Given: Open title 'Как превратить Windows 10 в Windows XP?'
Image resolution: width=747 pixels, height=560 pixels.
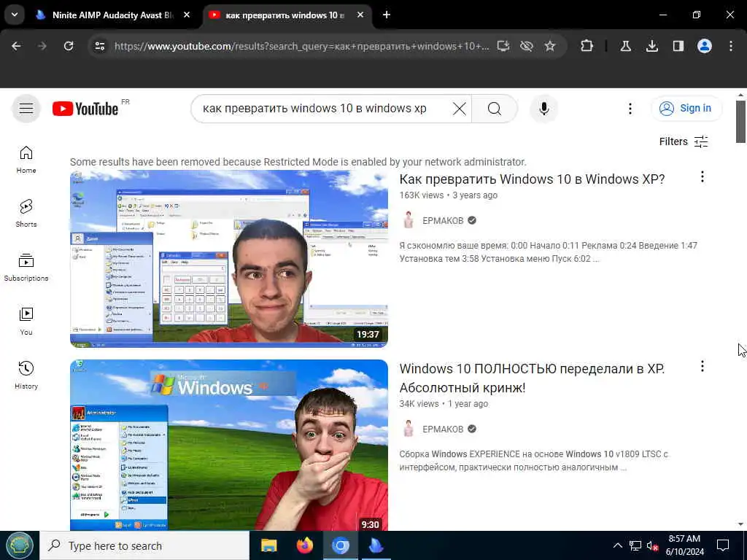Looking at the screenshot, I should pyautogui.click(x=532, y=179).
